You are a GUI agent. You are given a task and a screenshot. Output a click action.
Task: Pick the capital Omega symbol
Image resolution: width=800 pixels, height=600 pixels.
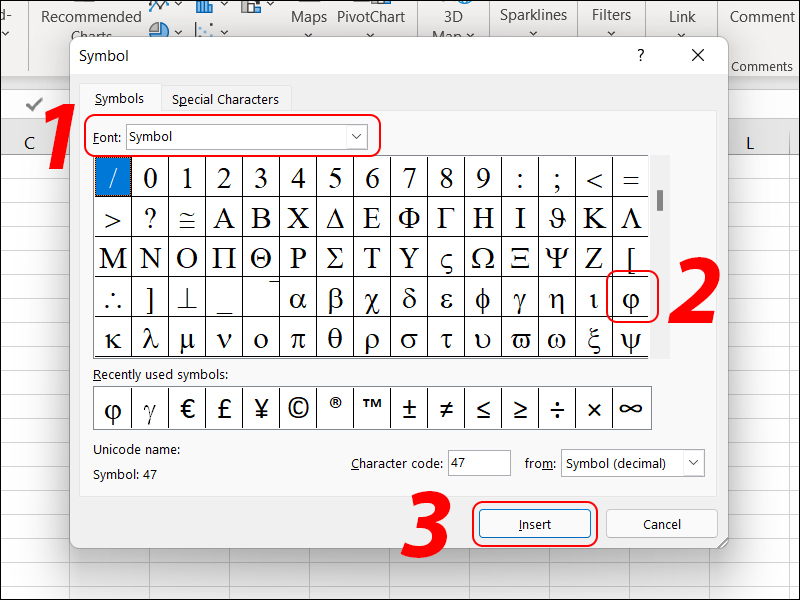(x=483, y=257)
